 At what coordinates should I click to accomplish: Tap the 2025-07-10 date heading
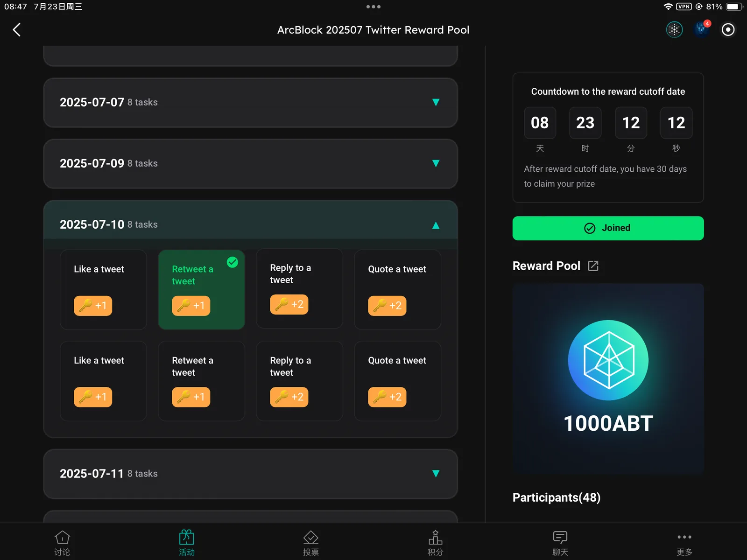tap(92, 225)
